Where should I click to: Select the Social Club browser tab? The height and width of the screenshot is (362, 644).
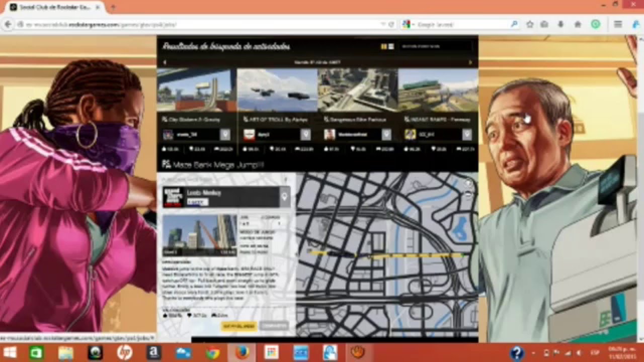[x=54, y=8]
